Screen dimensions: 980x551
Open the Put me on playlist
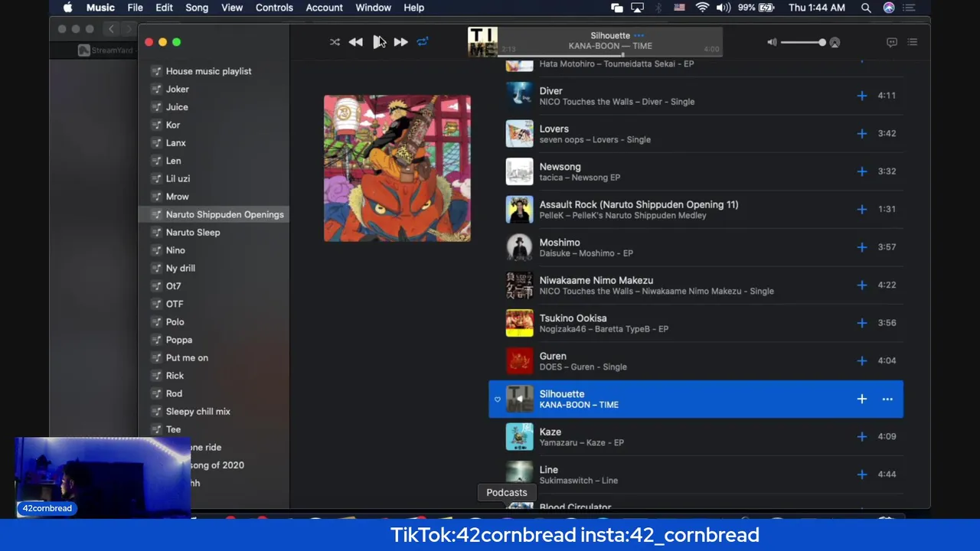(214, 357)
